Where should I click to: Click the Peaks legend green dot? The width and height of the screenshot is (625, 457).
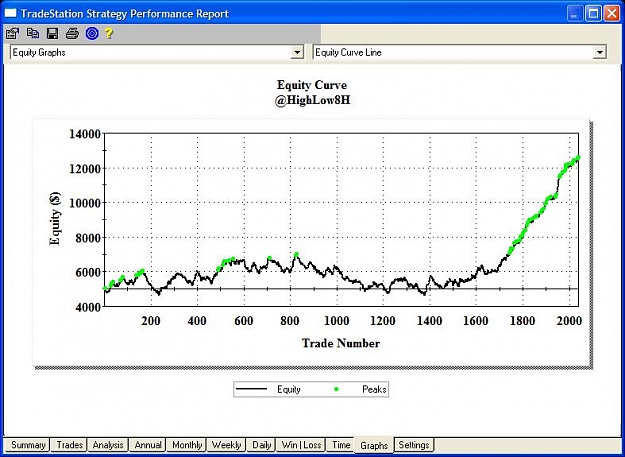tap(336, 389)
